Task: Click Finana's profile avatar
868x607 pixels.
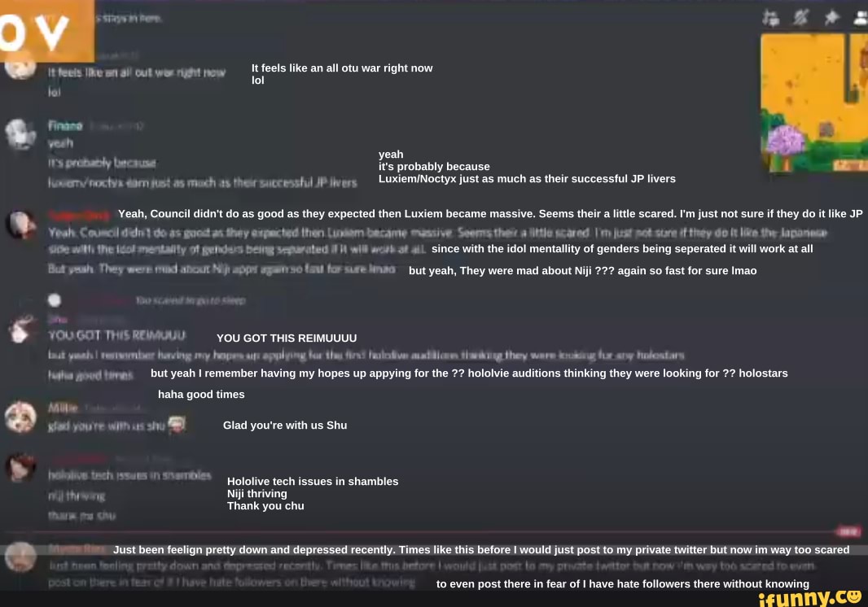Action: 18,133
